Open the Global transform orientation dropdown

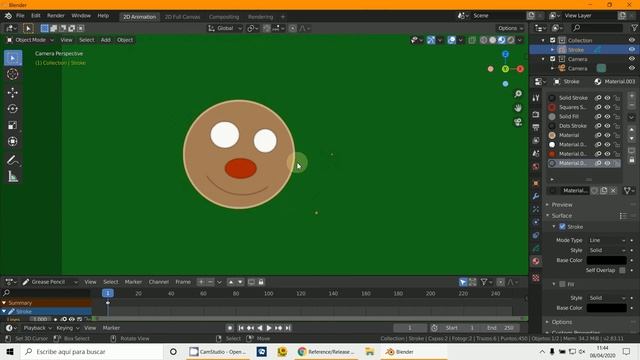pos(225,28)
